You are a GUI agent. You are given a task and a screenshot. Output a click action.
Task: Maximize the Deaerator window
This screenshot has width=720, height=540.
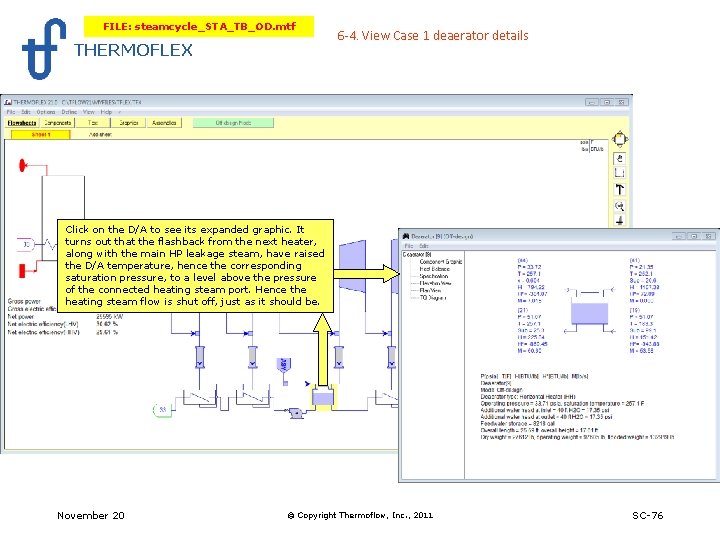(x=694, y=236)
